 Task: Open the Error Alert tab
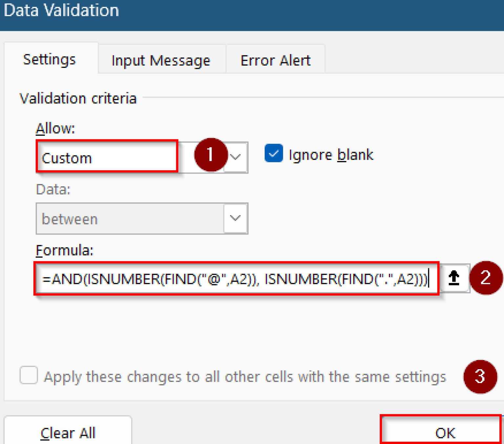click(275, 60)
